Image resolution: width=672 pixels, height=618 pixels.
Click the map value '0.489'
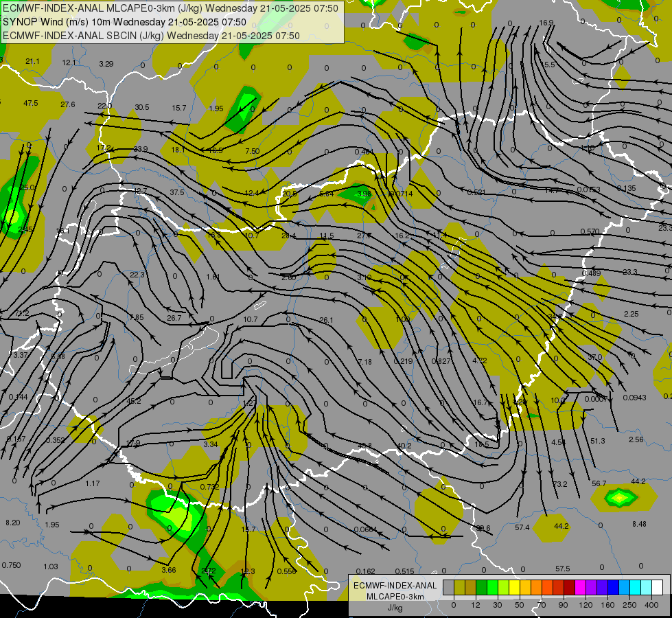pos(592,273)
